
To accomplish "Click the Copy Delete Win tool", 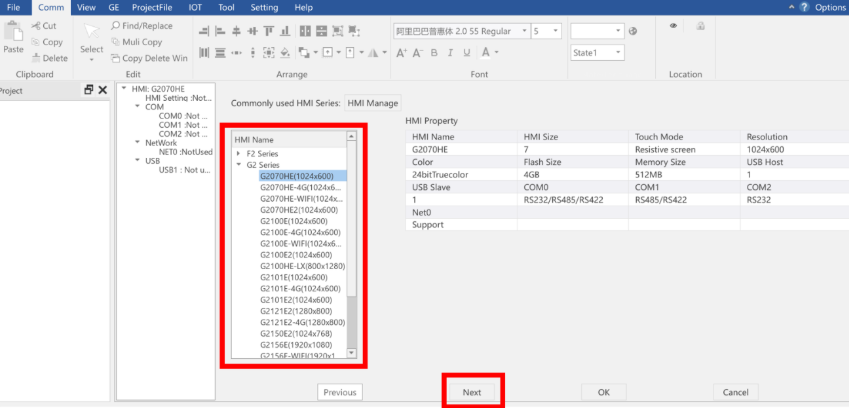I will pyautogui.click(x=149, y=58).
